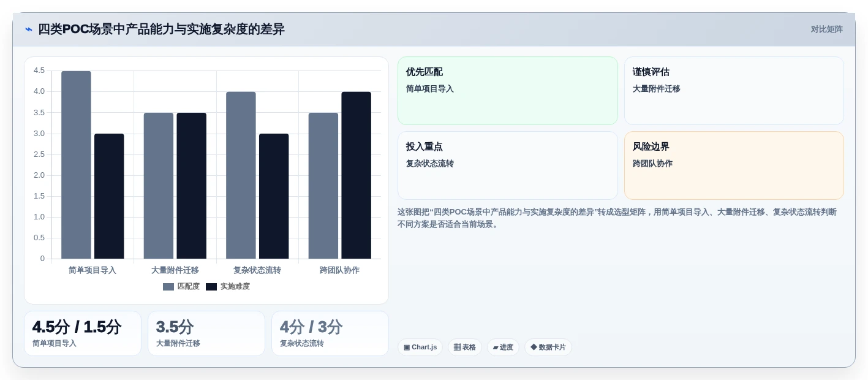Select the 进度 tag
The height and width of the screenshot is (380, 868).
tap(503, 348)
